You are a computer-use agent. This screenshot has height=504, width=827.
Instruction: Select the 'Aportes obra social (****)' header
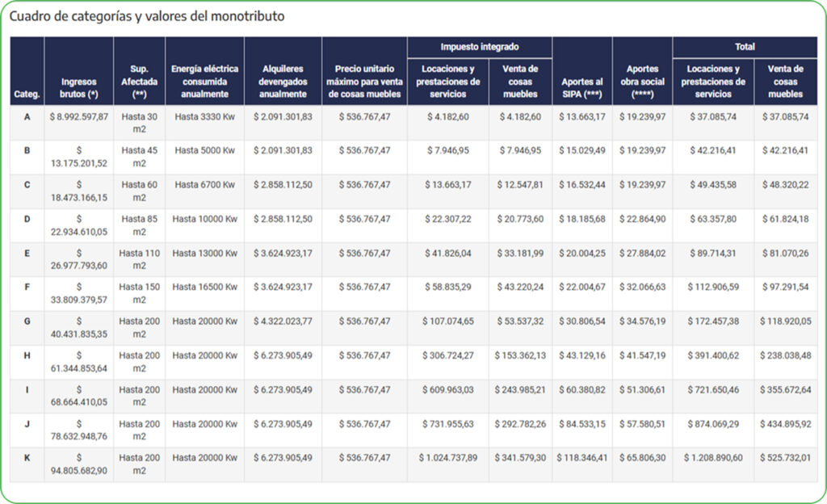(642, 82)
